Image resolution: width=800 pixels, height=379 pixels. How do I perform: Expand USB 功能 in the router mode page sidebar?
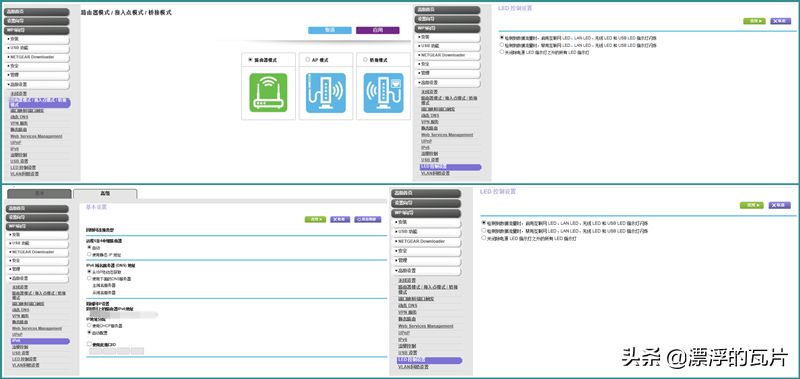(x=37, y=48)
